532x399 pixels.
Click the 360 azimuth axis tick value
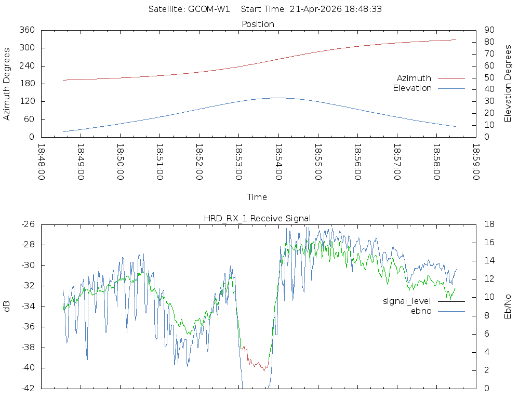pos(27,30)
